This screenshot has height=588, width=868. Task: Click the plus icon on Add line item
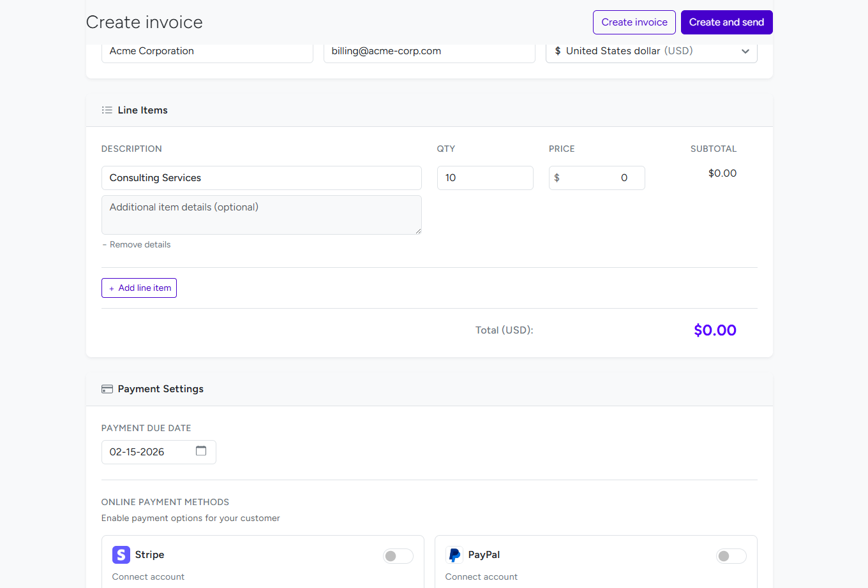click(111, 288)
